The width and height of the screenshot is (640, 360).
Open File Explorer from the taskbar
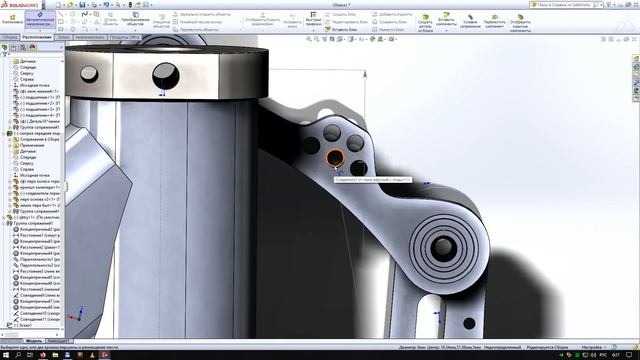pyautogui.click(x=55, y=355)
